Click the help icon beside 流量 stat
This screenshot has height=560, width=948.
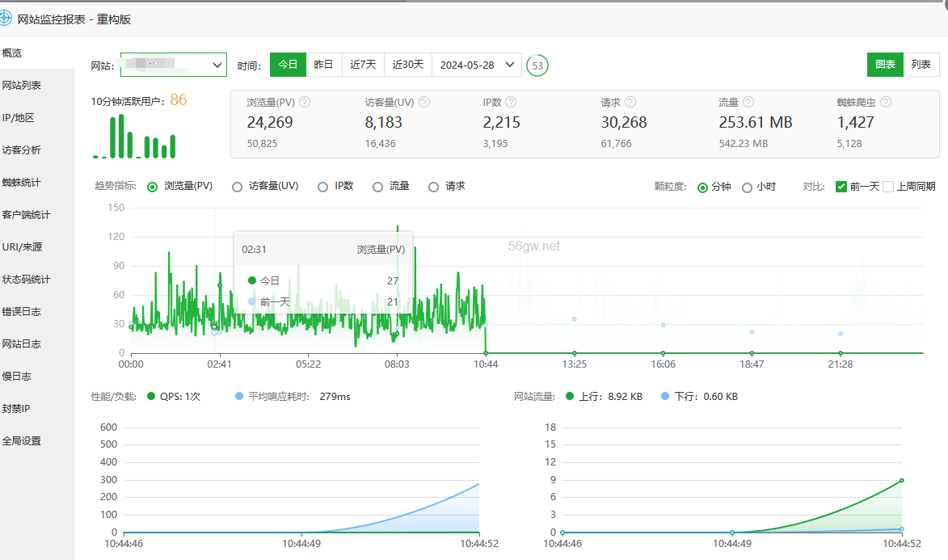coord(748,103)
